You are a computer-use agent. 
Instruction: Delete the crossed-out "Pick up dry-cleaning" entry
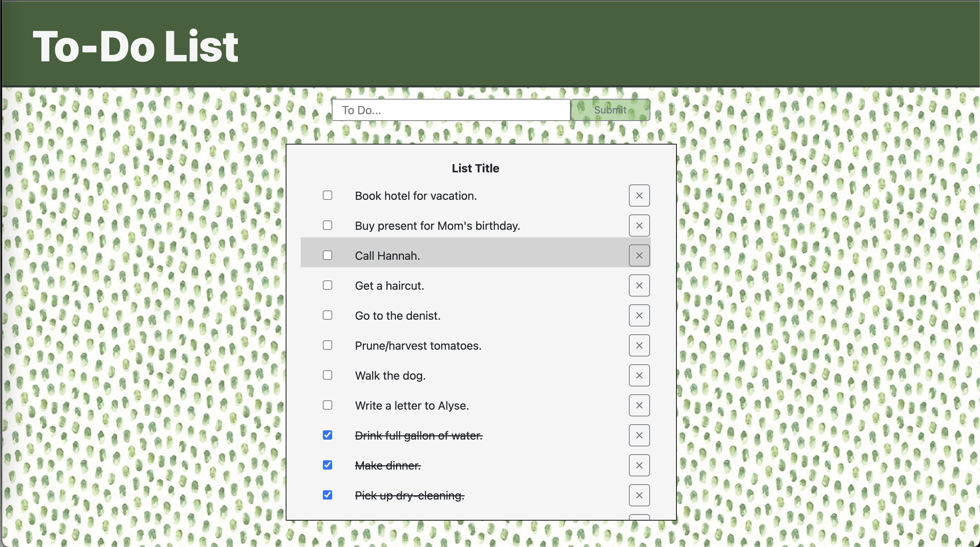click(639, 495)
